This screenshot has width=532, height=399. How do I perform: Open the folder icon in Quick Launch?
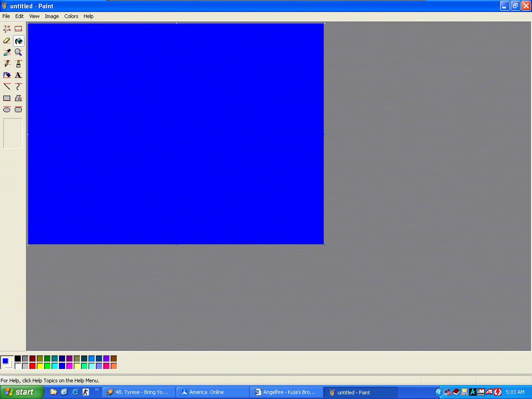point(54,392)
